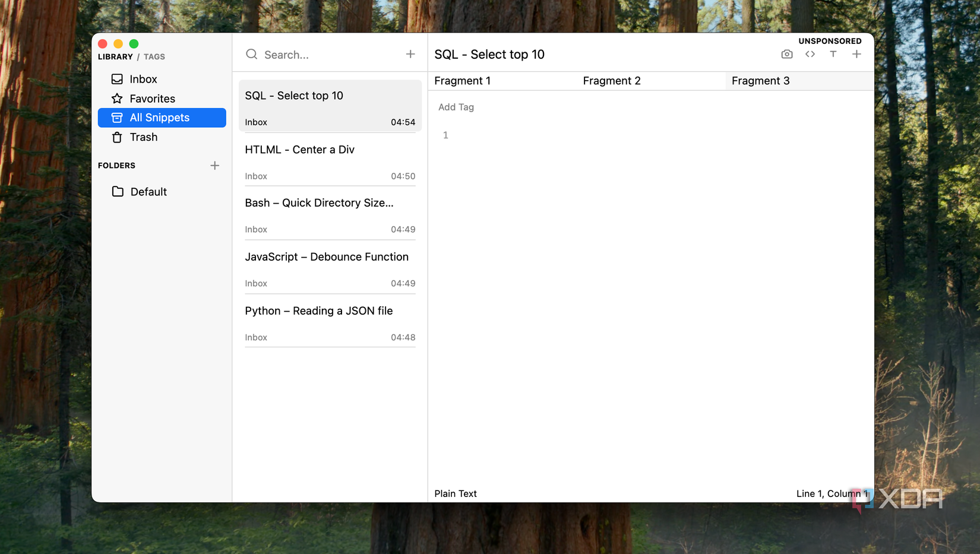Click the Inbox icon in the sidebar

[x=116, y=78]
